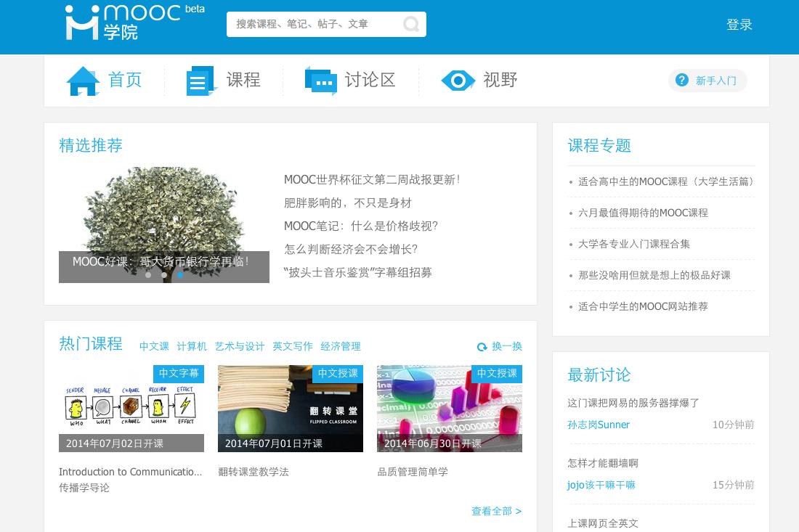
Task: Click the 新手入门 button
Action: (x=707, y=81)
